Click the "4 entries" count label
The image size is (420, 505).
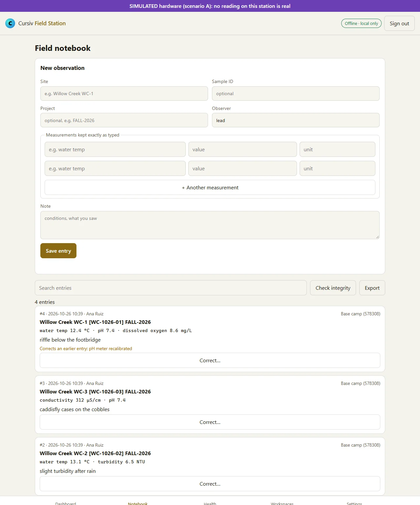pos(45,302)
